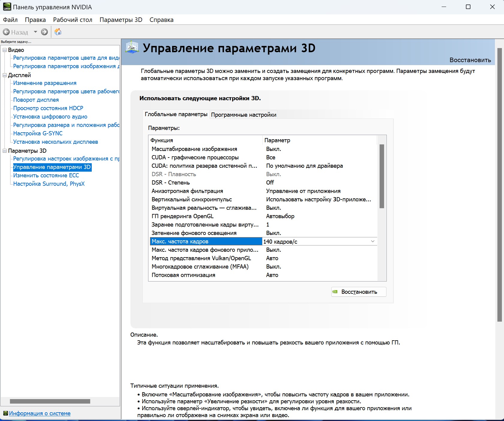The image size is (504, 421).
Task: Select Управление параметрами 3D tree item
Action: coord(52,167)
